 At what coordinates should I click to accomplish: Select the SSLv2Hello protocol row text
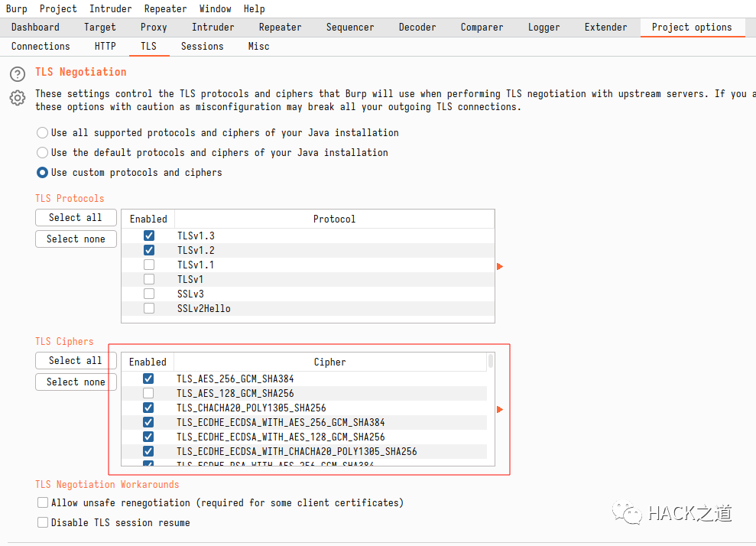204,308
